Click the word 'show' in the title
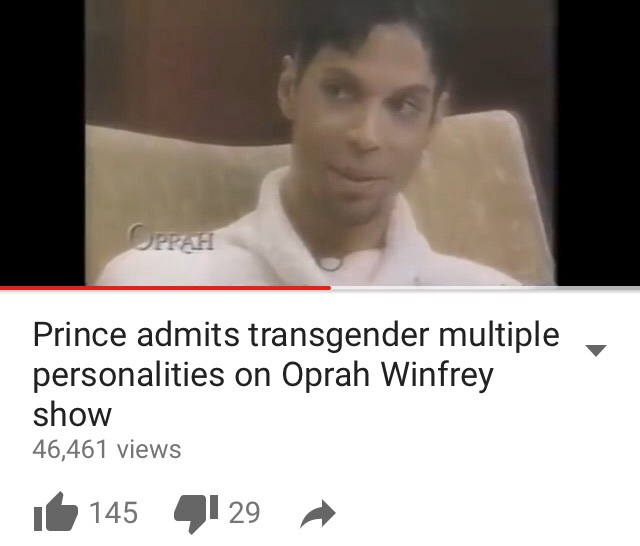640x546 pixels. tap(72, 415)
